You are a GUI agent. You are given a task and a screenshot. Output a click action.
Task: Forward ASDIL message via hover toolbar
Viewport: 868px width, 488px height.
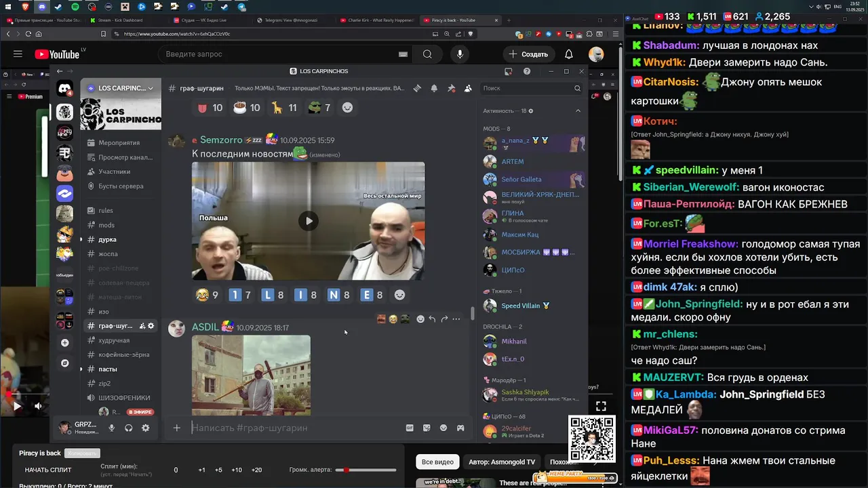click(444, 319)
